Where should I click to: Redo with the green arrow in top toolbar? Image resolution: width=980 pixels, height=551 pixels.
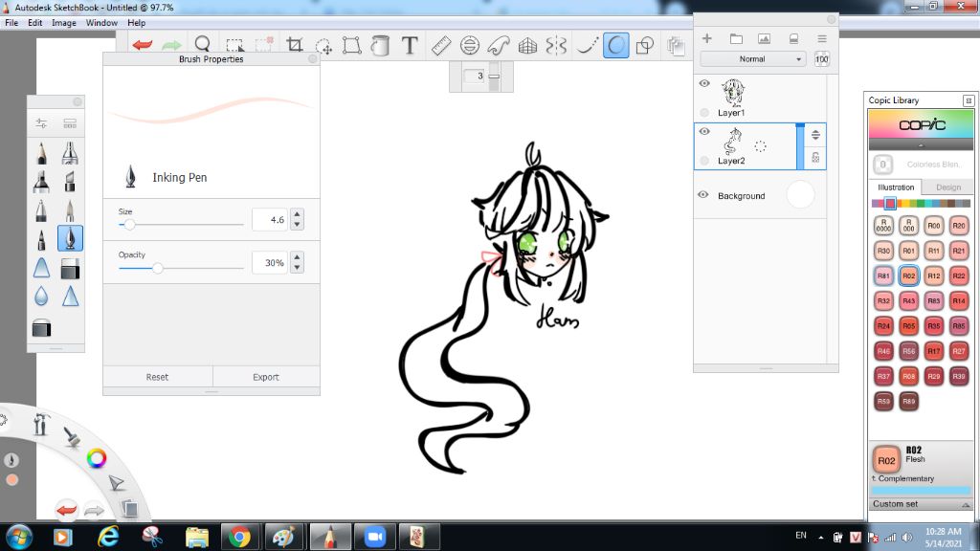171,45
